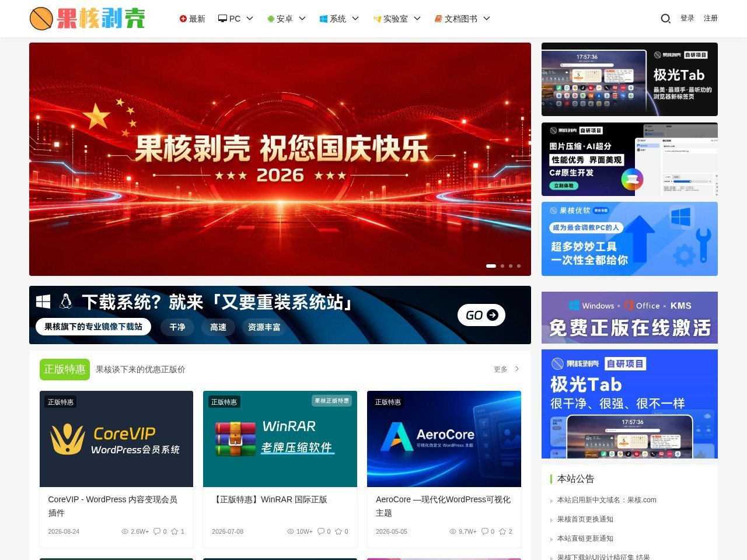Screen dimensions: 747x560
Task: Select the third carousel slide dot
Action: click(x=511, y=266)
